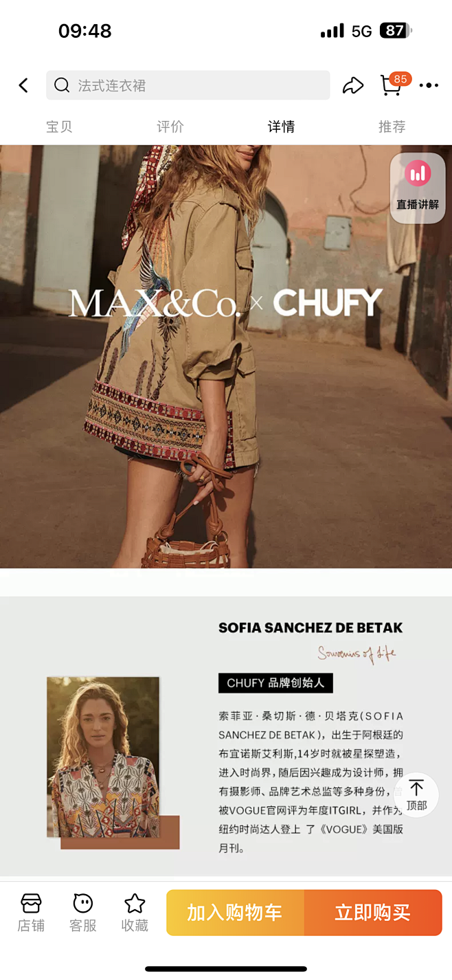Toggle 收藏 favorite star

135,913
